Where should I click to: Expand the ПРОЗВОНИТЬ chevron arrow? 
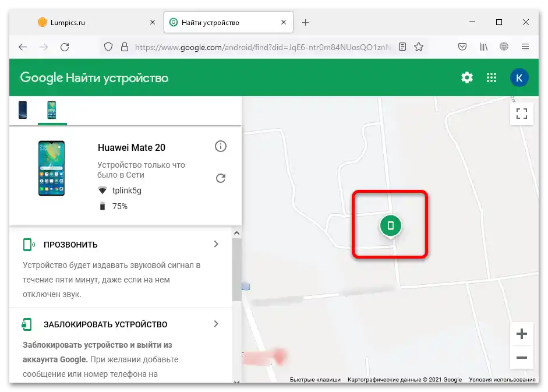click(216, 244)
